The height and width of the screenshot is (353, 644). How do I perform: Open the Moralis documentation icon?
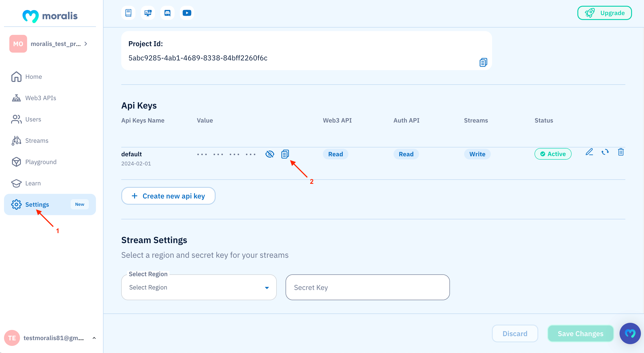(128, 13)
